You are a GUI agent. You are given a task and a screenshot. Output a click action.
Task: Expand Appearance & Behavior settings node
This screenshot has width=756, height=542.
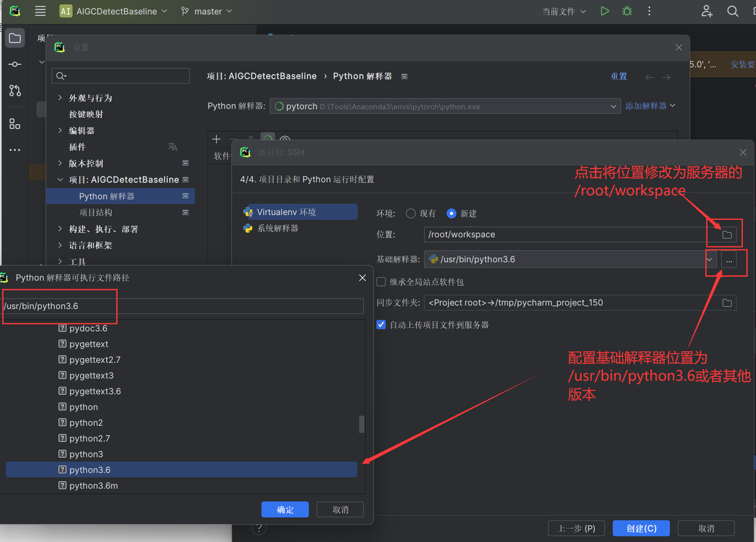pos(60,98)
